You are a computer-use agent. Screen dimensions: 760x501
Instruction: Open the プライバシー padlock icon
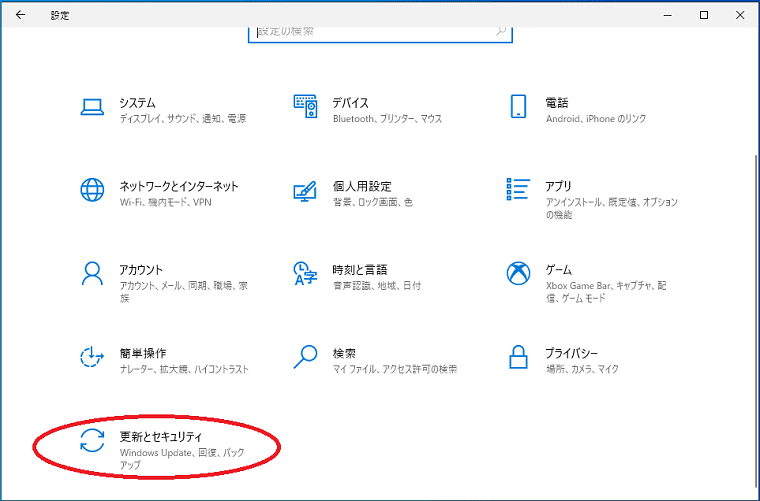(x=518, y=357)
